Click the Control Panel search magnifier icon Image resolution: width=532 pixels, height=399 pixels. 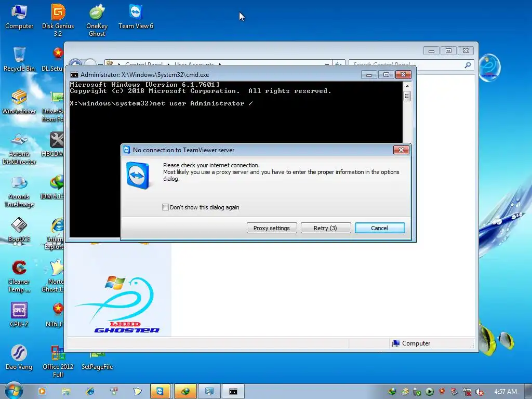coord(468,65)
